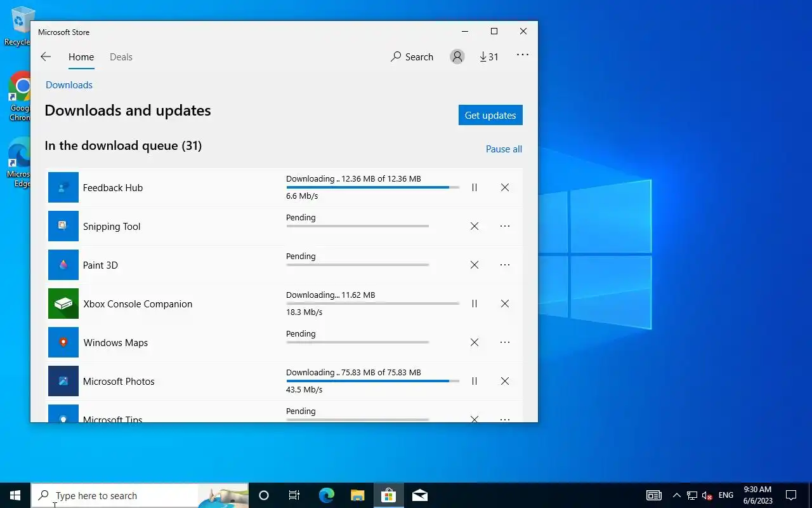This screenshot has height=508, width=812.
Task: Open the downloads indicator showing 31
Action: pyautogui.click(x=489, y=57)
